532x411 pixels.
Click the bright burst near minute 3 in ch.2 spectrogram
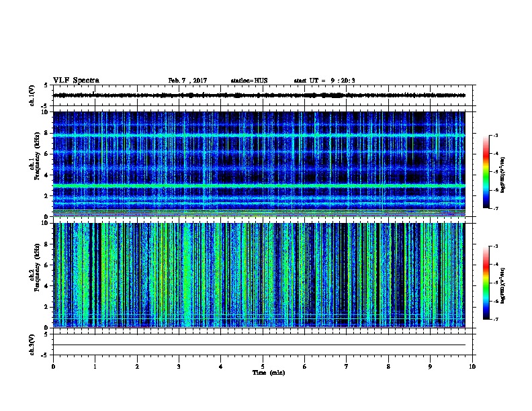(187, 275)
